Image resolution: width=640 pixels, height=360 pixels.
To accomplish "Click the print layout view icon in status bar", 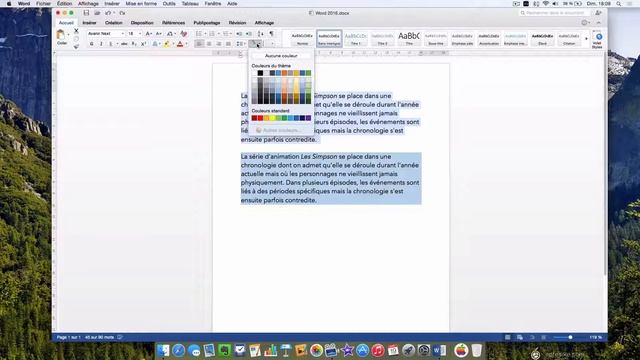I will tap(507, 337).
